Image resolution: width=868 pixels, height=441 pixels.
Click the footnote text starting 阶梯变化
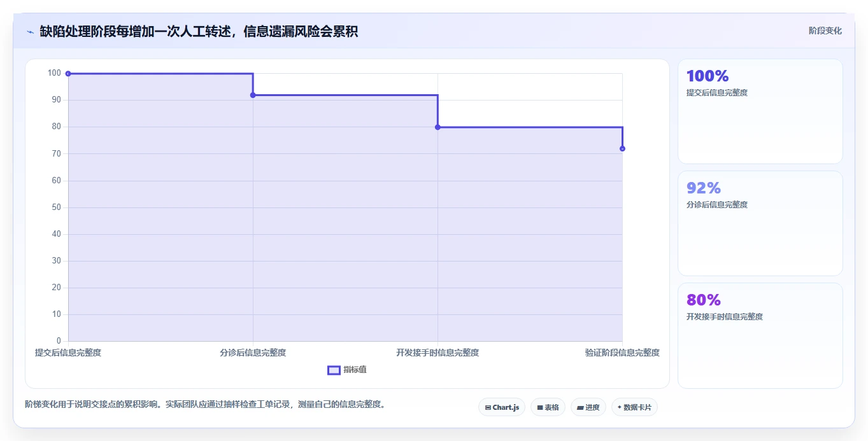[x=205, y=404]
